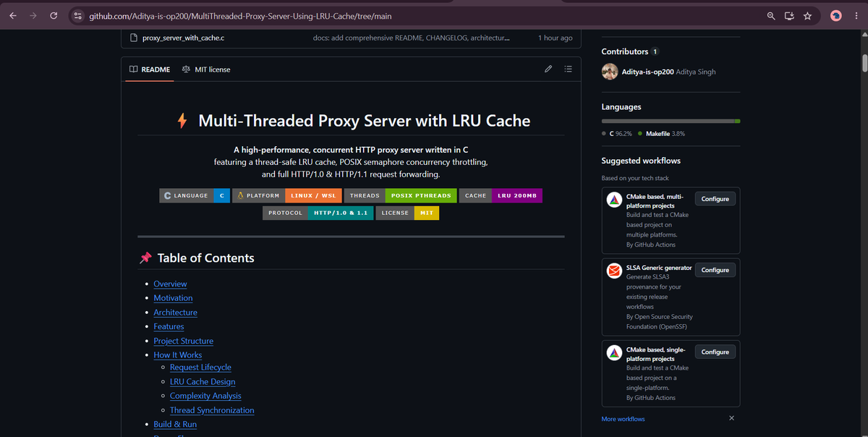The height and width of the screenshot is (437, 868).
Task: Configure CMake based single-platform workflow
Action: (715, 352)
